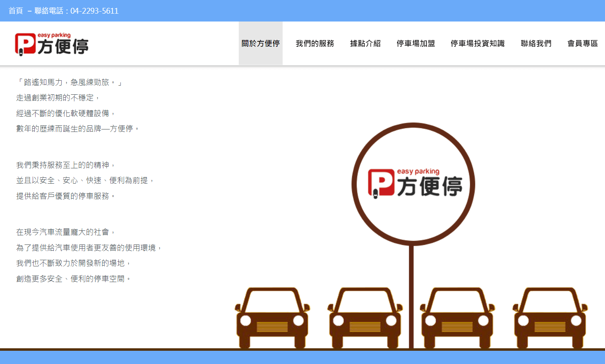Viewport: 605px width, 364px height.
Task: Select 停車場加盟 from the navigation
Action: pos(415,43)
